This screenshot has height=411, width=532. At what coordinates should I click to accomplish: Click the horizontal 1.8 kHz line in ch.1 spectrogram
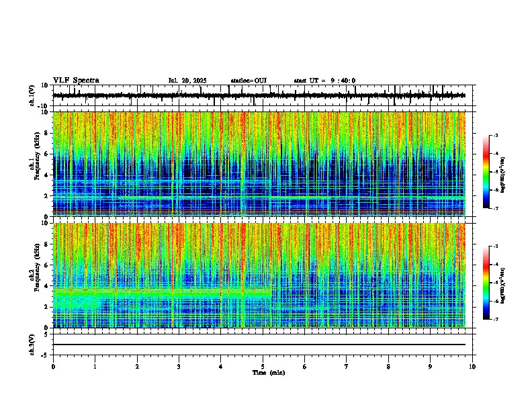click(259, 197)
